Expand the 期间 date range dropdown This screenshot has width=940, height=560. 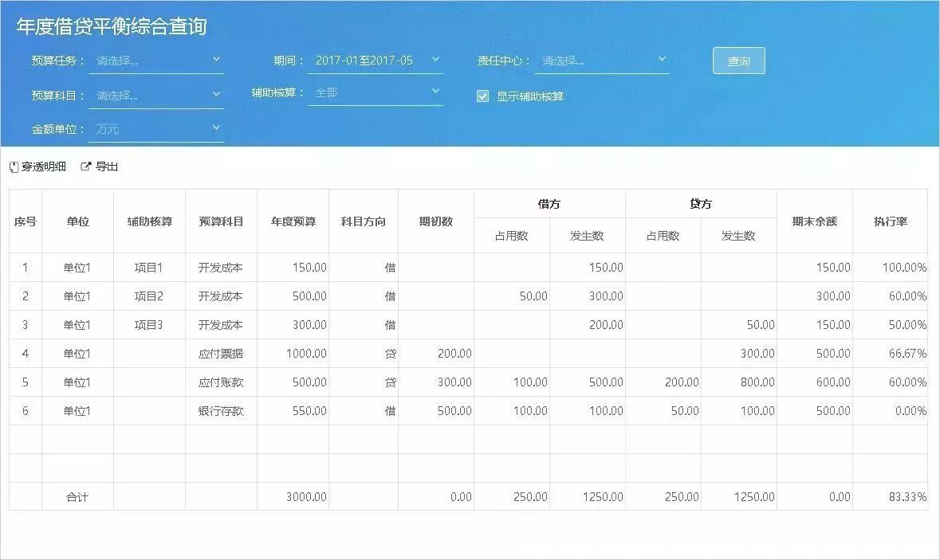(375, 61)
